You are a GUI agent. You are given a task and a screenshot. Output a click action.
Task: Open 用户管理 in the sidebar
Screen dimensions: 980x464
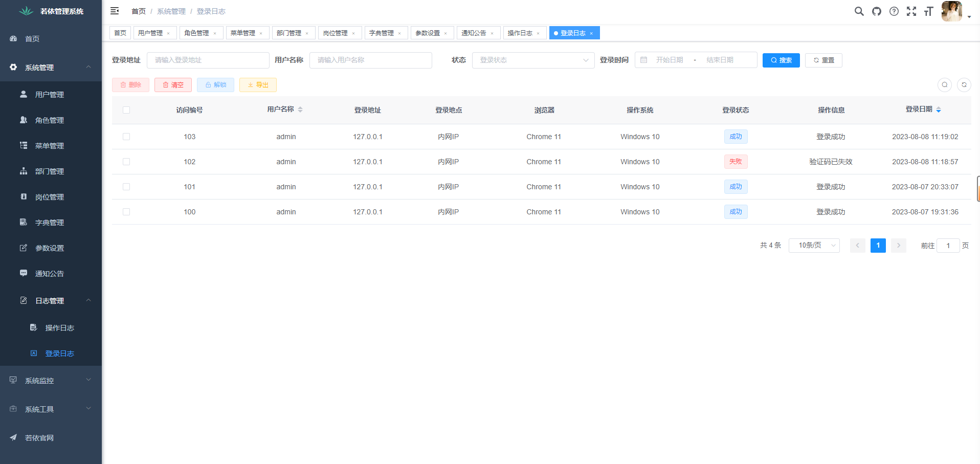pyautogui.click(x=51, y=95)
